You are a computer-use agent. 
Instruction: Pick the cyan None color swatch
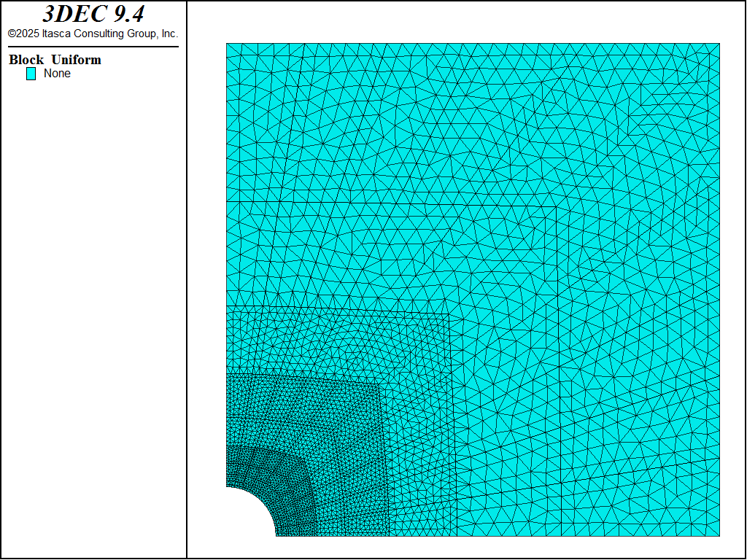pos(31,74)
